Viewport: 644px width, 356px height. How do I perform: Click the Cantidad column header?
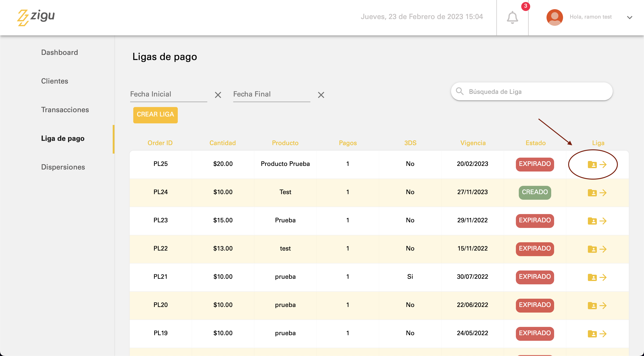click(x=222, y=143)
